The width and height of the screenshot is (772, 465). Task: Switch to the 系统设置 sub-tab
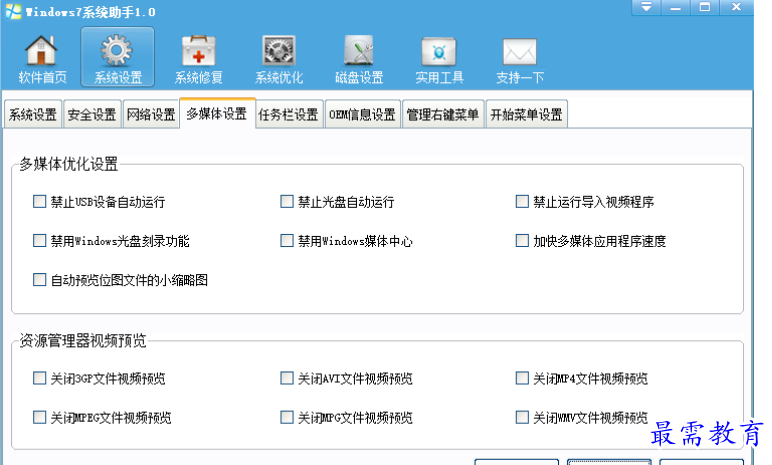click(32, 114)
